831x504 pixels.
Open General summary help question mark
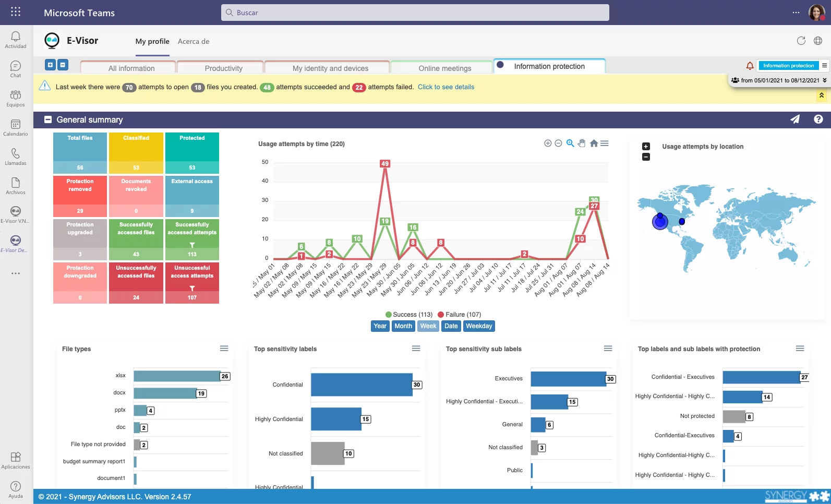(818, 119)
